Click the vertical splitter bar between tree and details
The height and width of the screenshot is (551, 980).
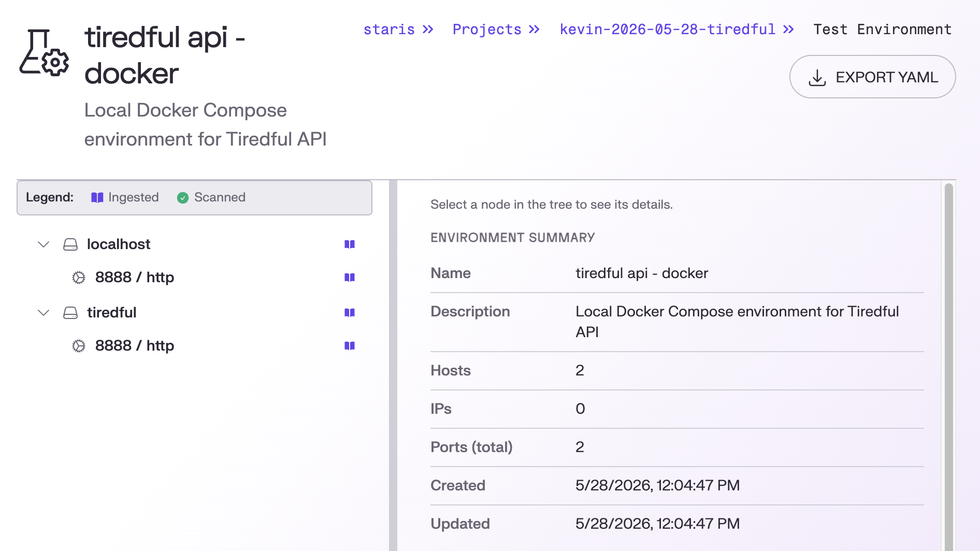pos(393,366)
